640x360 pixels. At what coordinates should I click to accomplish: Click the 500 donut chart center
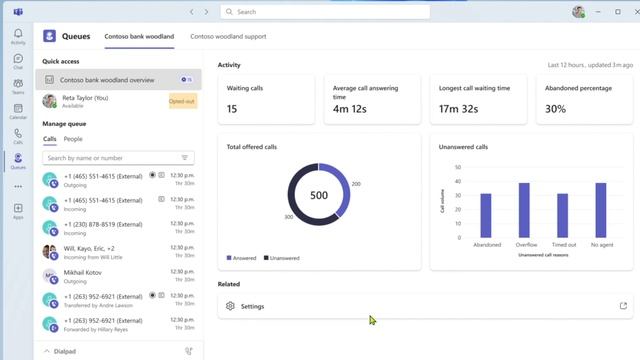click(319, 195)
